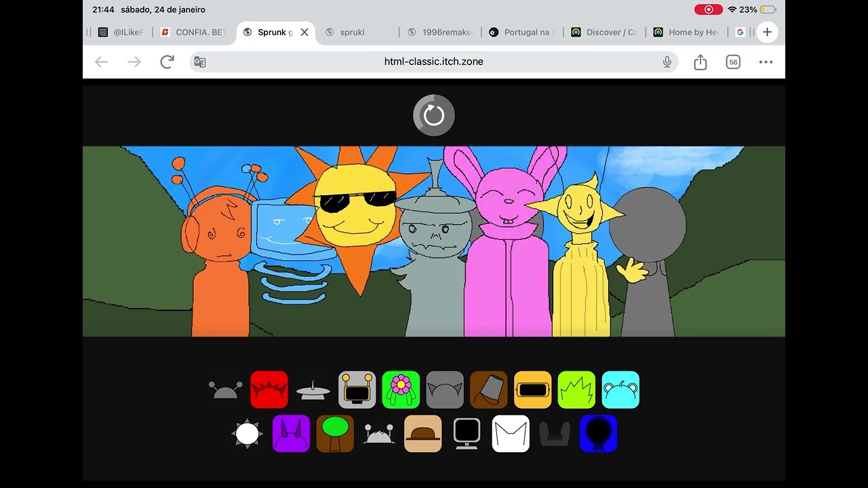Close the Sprunk tab
Image resolution: width=868 pixels, height=488 pixels.
(x=304, y=32)
